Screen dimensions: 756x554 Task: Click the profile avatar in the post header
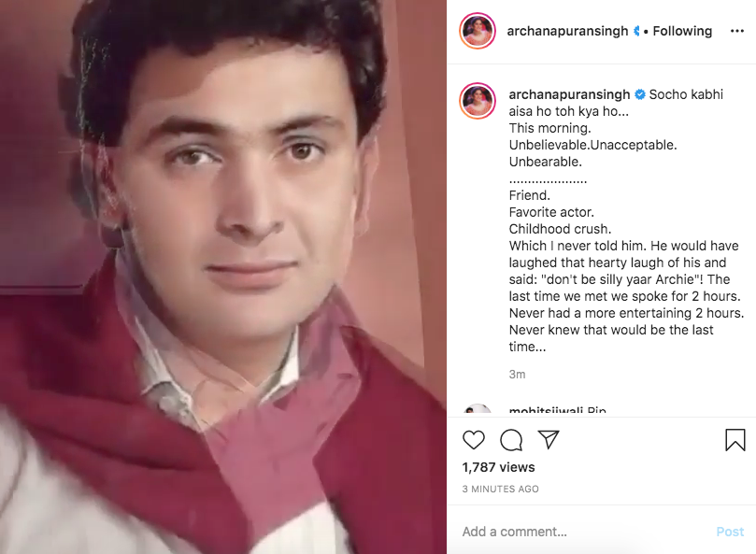(478, 31)
